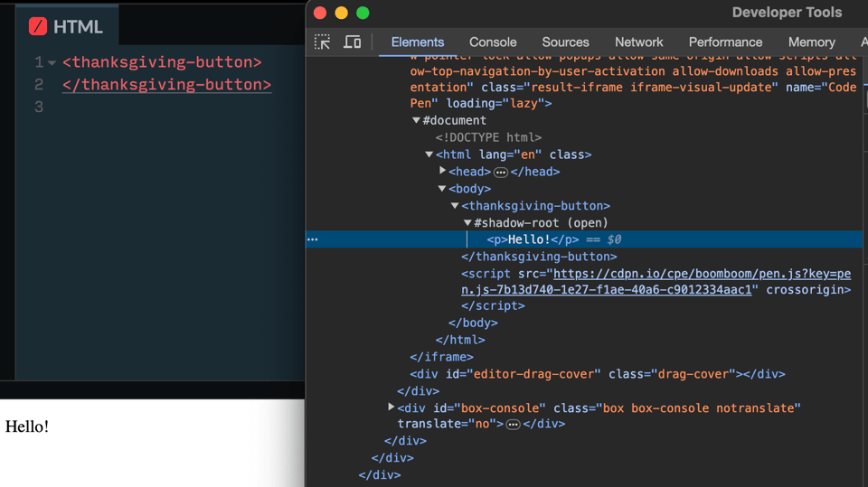Switch to the Elements tab
Viewport: 868px width, 487px height.
tap(418, 42)
